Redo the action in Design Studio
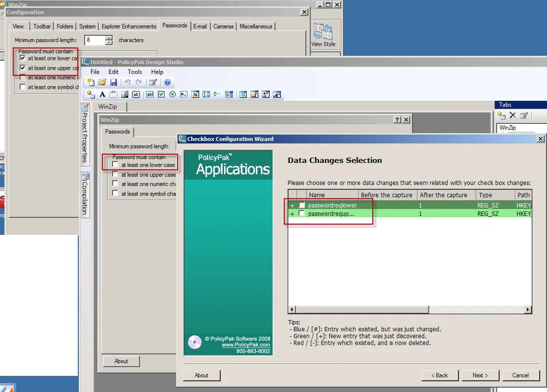 (138, 82)
